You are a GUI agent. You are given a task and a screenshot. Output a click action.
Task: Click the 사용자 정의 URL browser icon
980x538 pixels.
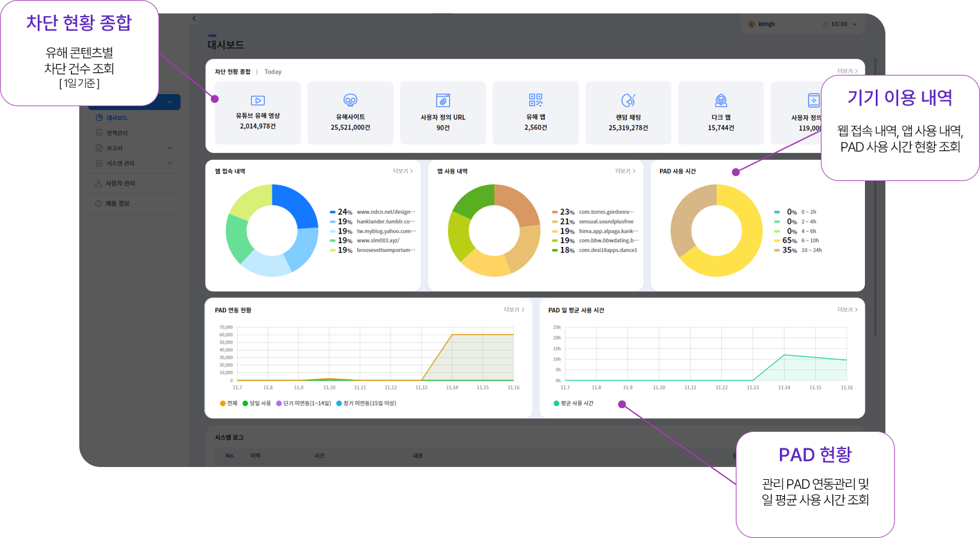click(443, 100)
